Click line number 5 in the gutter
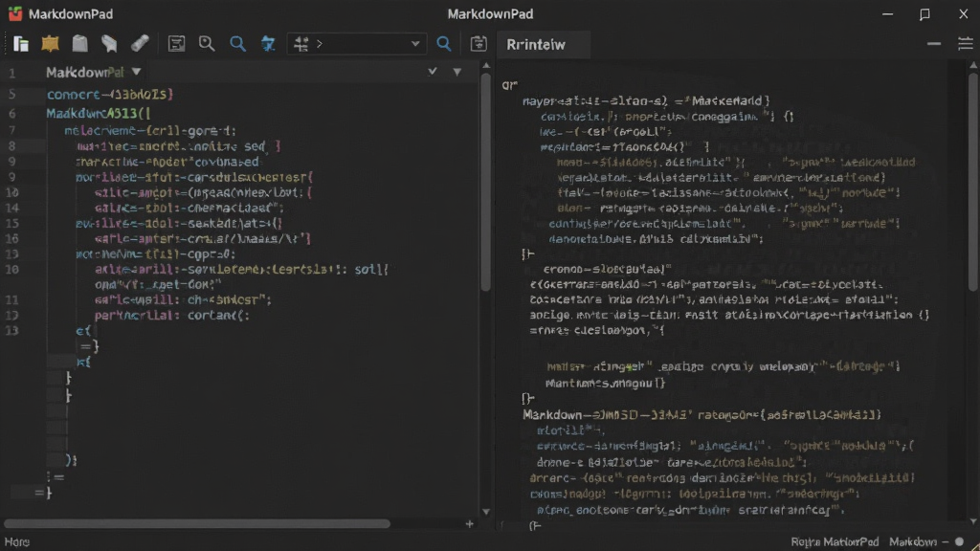 point(11,95)
